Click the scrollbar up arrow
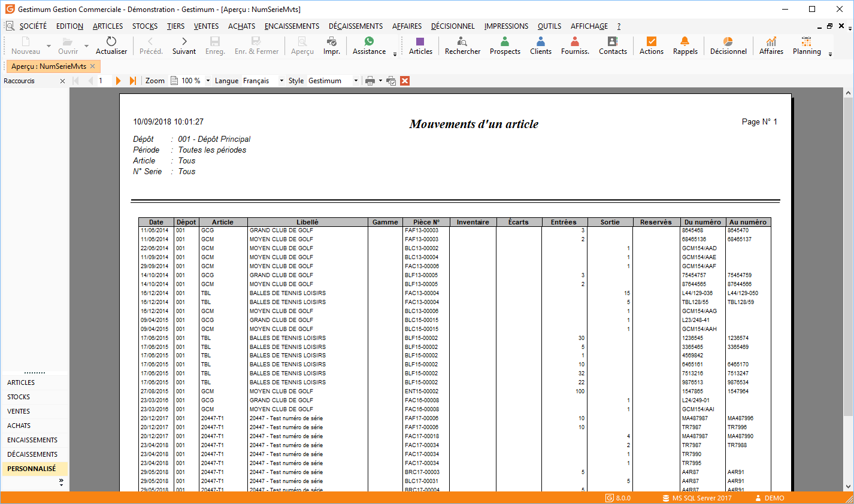Viewport: 854px width, 504px height. (848, 93)
